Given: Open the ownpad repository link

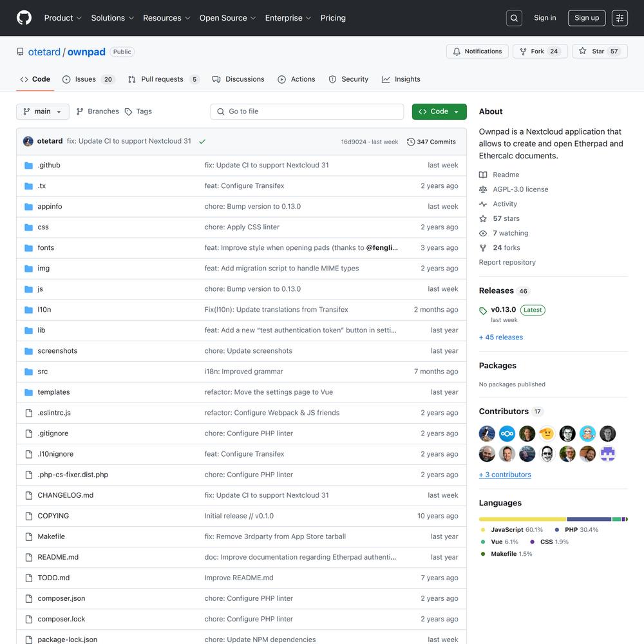Looking at the screenshot, I should (x=86, y=52).
